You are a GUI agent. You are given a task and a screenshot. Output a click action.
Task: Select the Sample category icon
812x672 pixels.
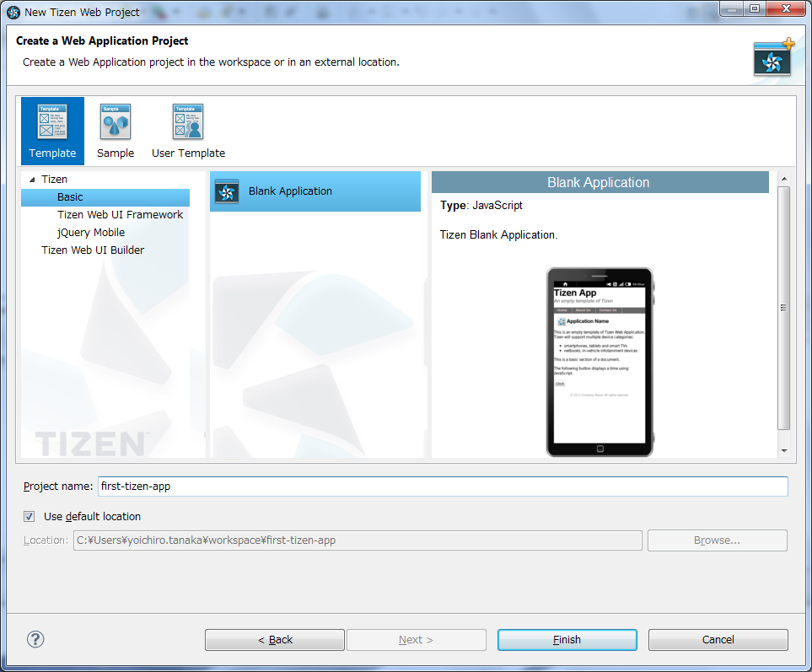pos(115,131)
